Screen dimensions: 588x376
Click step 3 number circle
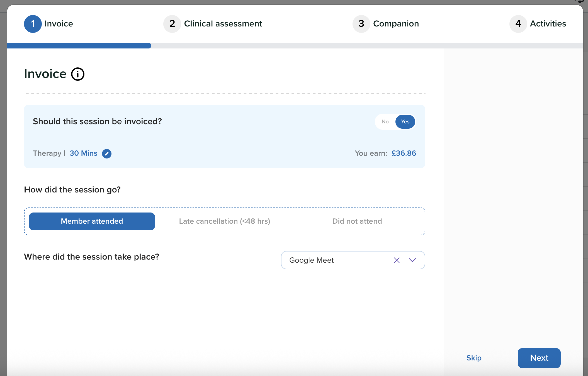[x=361, y=24]
